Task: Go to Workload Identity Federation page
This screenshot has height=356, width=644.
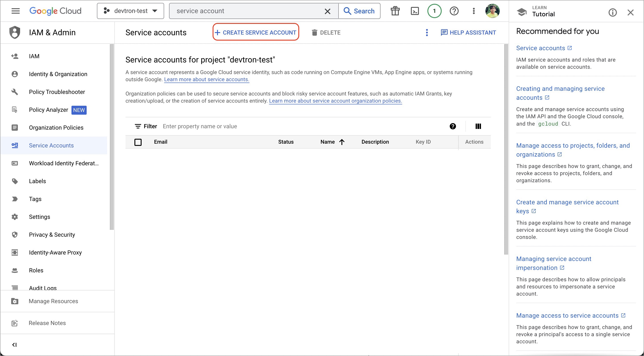Action: tap(63, 163)
